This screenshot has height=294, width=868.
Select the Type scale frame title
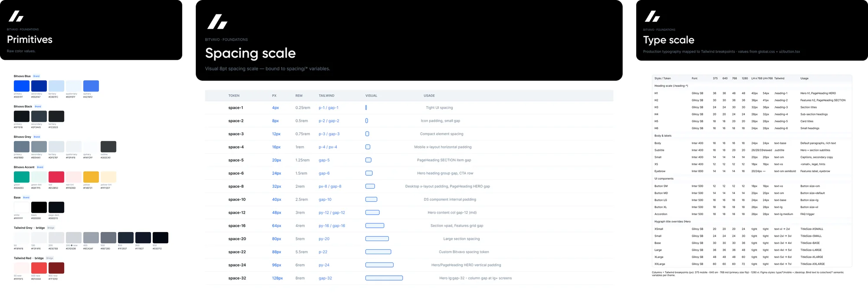pyautogui.click(x=669, y=40)
